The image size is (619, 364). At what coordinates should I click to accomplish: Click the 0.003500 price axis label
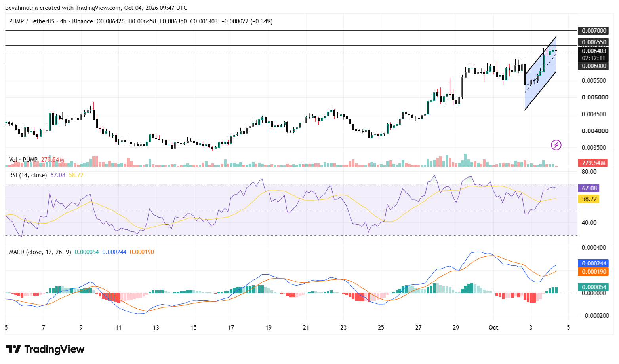pyautogui.click(x=594, y=148)
